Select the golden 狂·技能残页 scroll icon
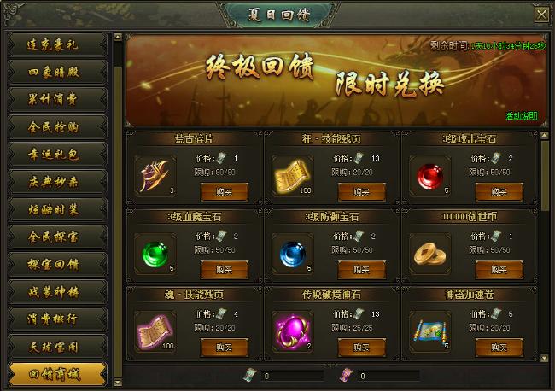Screen dimensions: 555x392 pos(293,176)
